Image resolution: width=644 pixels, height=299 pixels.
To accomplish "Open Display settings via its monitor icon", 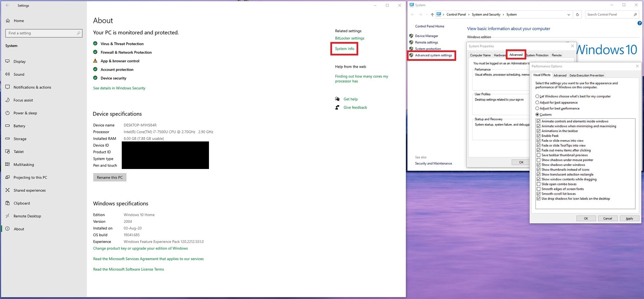I will (8, 61).
